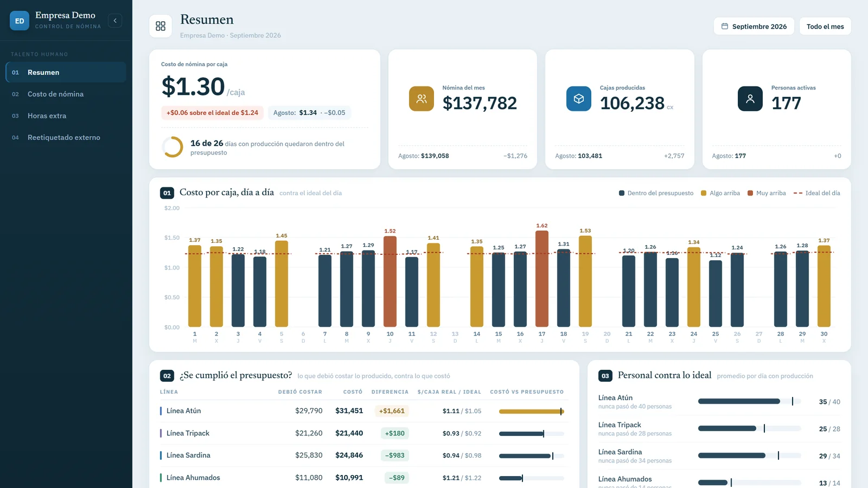Collapse the sidebar with the chevron button

pos(115,21)
